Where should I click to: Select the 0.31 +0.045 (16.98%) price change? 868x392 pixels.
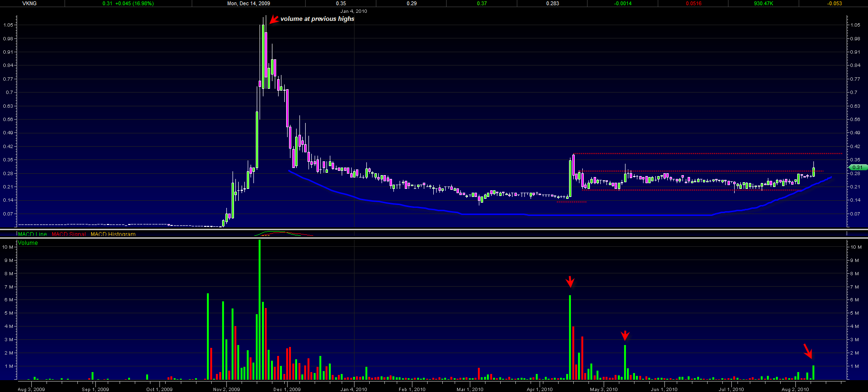128,3
